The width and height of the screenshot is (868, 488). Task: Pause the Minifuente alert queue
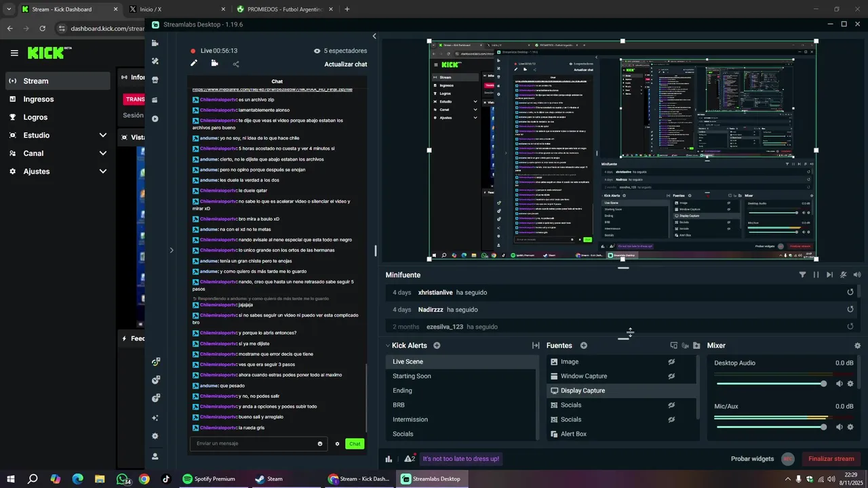coord(816,274)
